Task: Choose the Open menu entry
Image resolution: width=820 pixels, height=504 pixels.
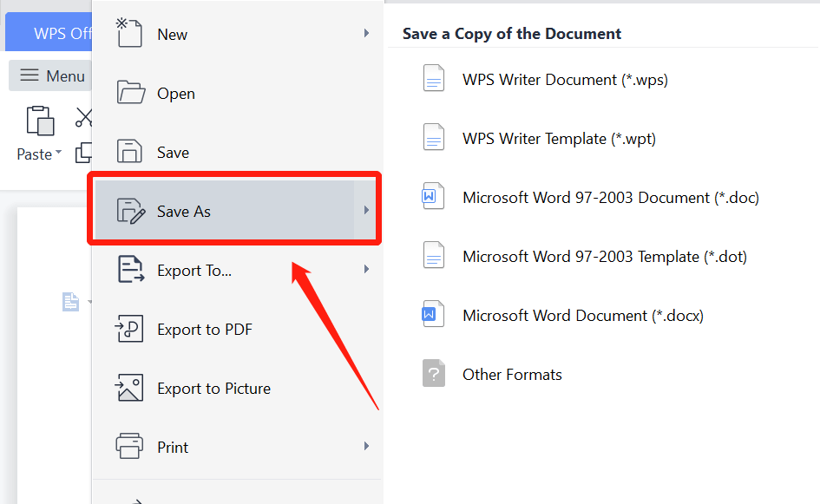Action: (x=236, y=93)
